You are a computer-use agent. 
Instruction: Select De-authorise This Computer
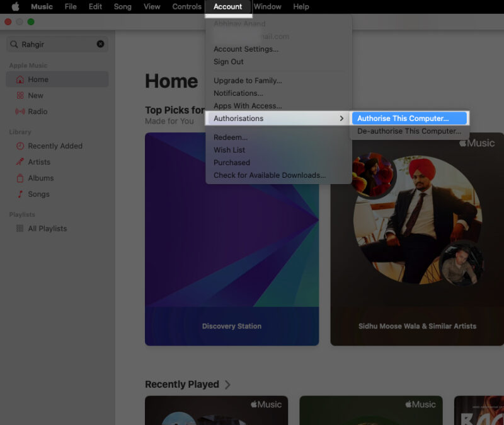[x=409, y=131]
